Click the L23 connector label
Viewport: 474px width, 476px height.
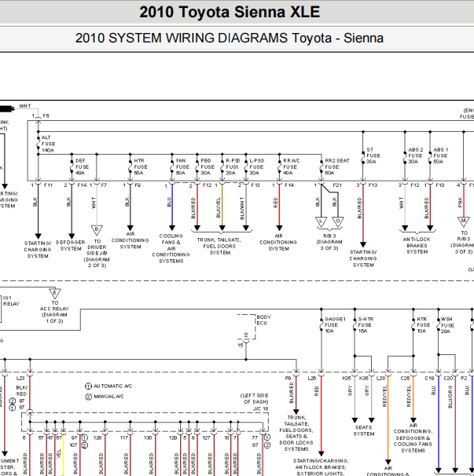click(20, 379)
